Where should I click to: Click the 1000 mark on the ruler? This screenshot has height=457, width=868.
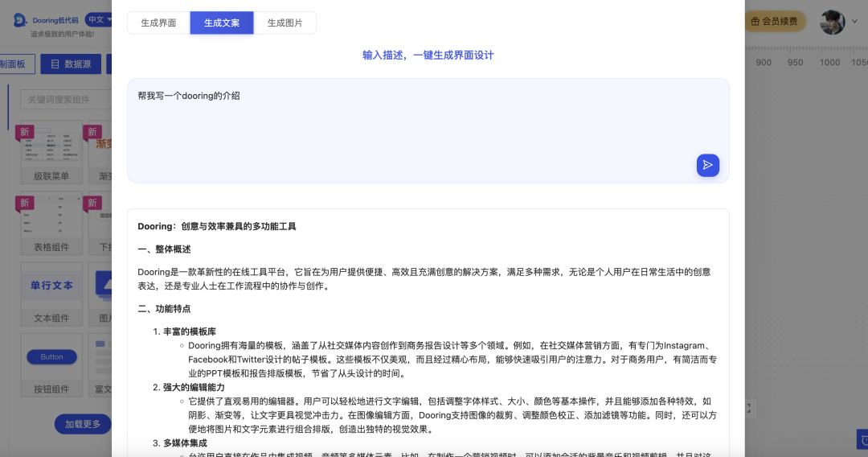point(829,63)
